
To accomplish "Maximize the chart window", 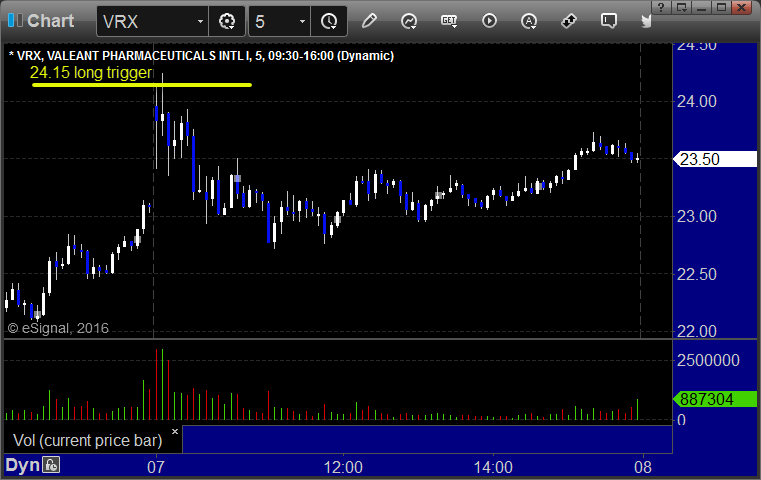I will (721, 8).
